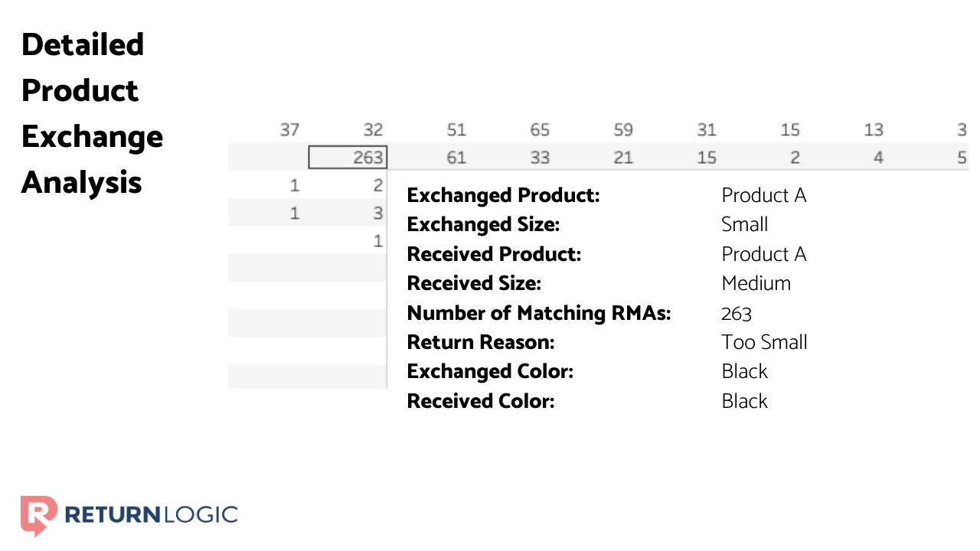
Task: Click the cell with value 31
Action: click(707, 130)
